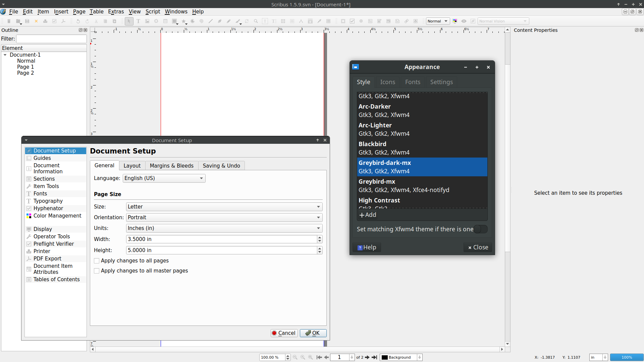Go to last page arrow icon
644x362 pixels.
pos(374,357)
